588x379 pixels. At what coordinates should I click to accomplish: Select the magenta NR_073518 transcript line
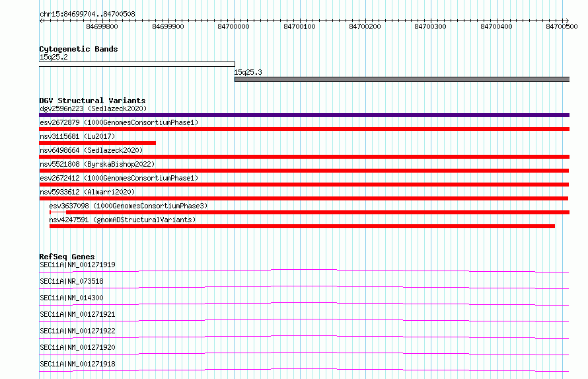click(x=304, y=287)
